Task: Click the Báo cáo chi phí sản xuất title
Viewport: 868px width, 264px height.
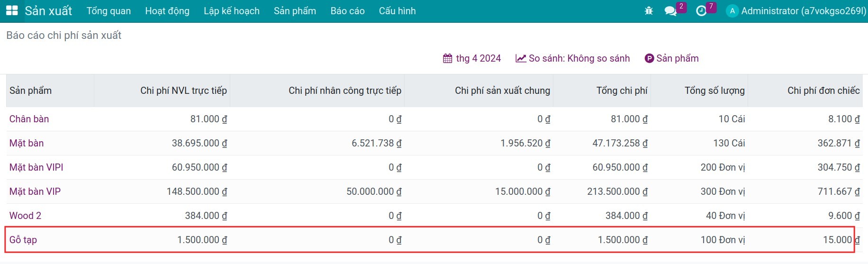Action: (x=63, y=36)
